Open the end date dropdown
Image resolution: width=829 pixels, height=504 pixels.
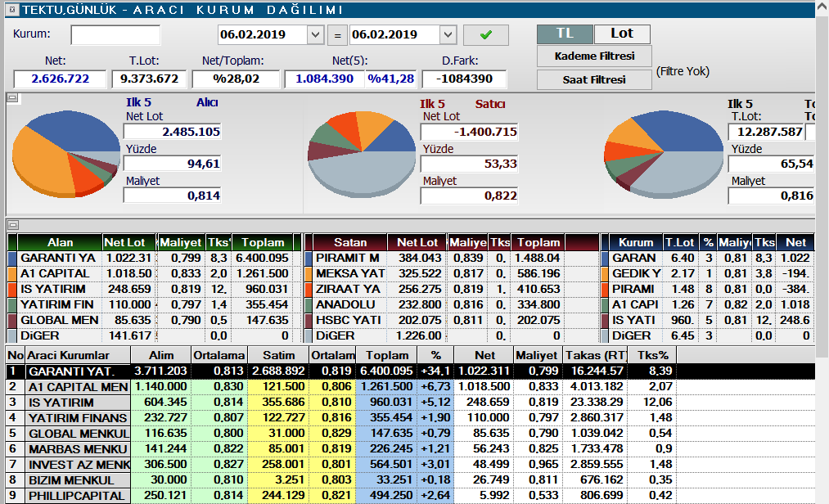pyautogui.click(x=448, y=35)
